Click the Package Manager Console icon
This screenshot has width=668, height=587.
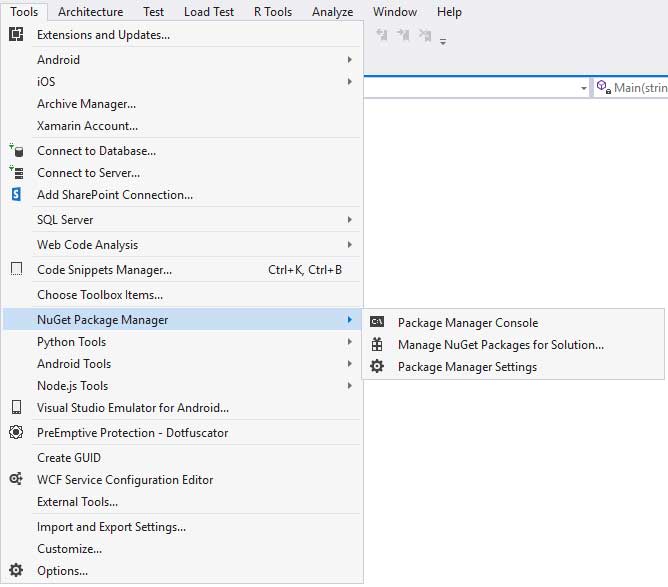pyautogui.click(x=377, y=323)
